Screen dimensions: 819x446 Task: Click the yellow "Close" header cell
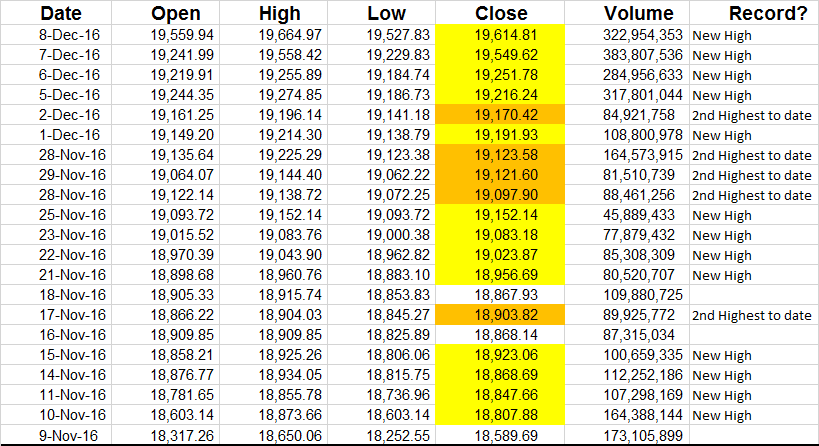(502, 14)
